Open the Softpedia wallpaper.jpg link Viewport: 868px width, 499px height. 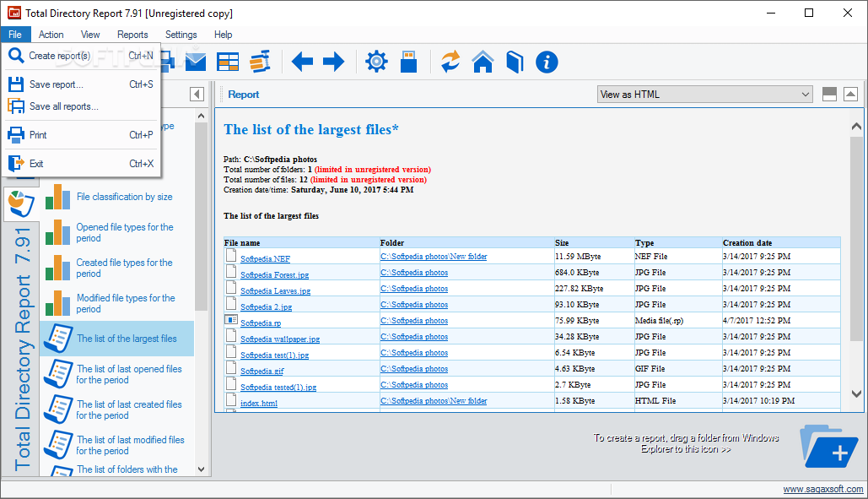point(280,339)
